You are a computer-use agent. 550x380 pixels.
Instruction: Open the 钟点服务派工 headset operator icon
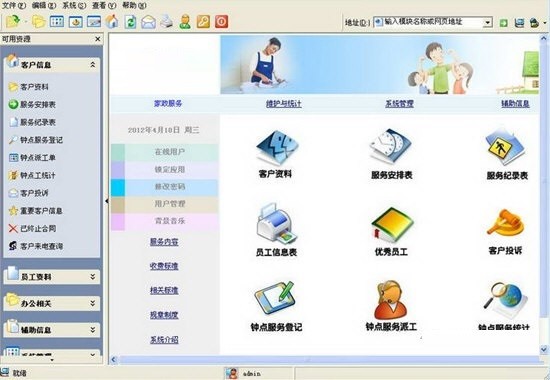[x=390, y=300]
